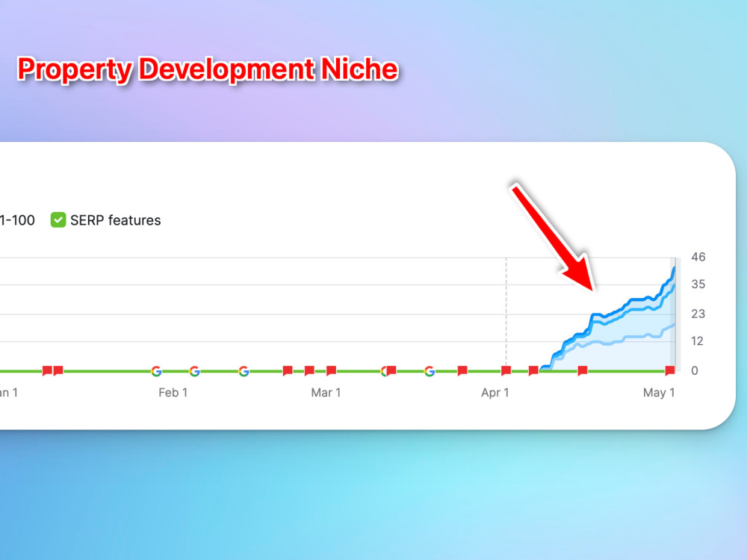Click the red flag on the Apr 1 dashed line
747x560 pixels.
(506, 370)
